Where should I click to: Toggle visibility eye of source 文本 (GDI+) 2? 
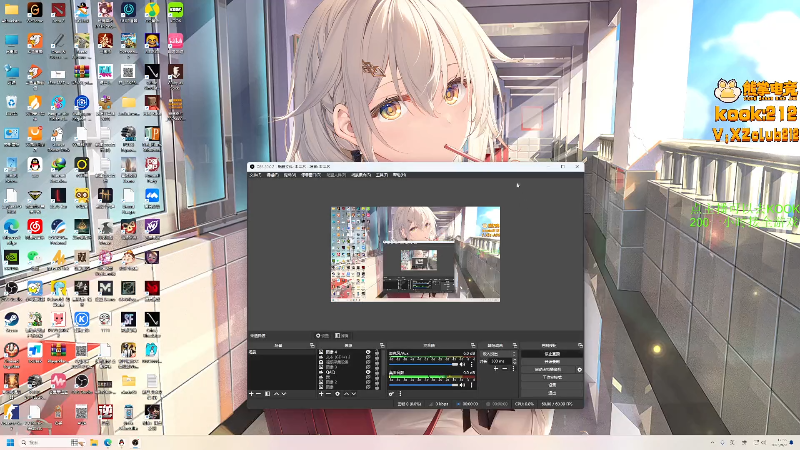point(368,357)
